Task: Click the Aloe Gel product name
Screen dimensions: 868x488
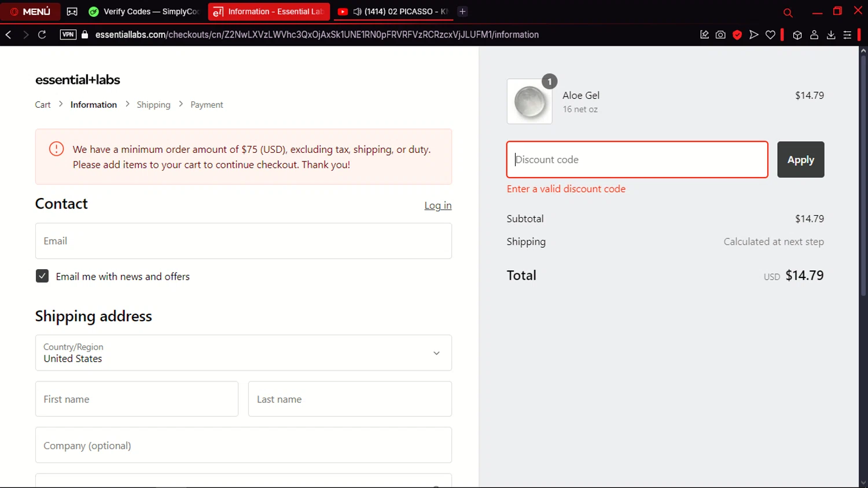Action: coord(581,96)
